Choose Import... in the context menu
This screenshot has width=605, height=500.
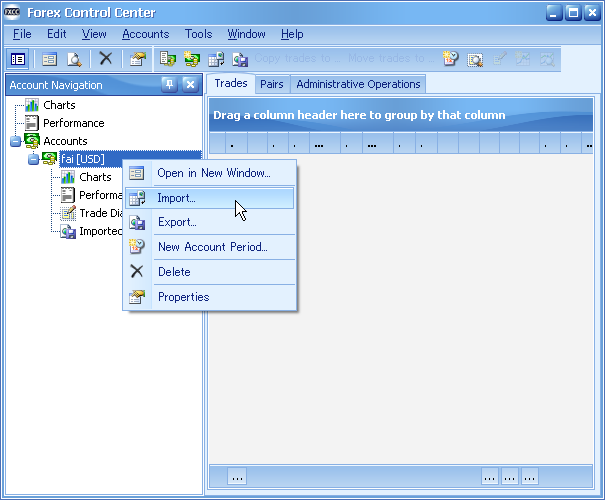[210, 198]
